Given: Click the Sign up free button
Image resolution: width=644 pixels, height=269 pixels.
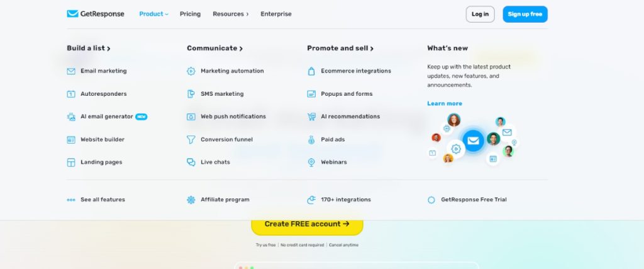Looking at the screenshot, I should point(525,14).
